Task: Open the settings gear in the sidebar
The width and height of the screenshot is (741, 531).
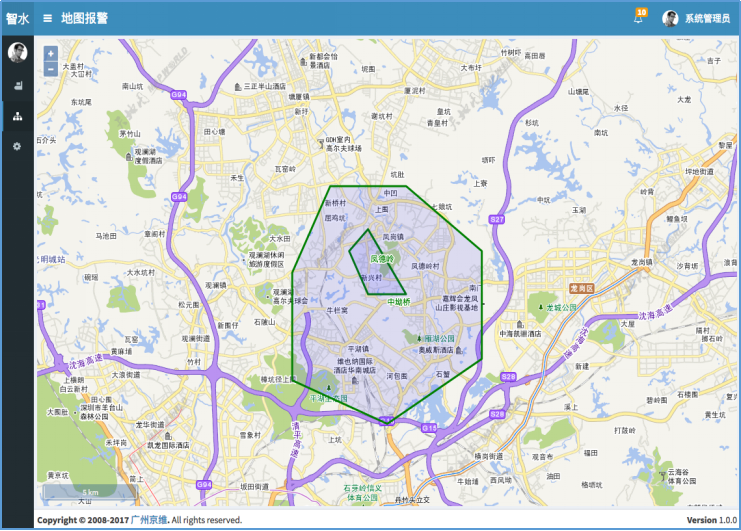Action: [17, 146]
